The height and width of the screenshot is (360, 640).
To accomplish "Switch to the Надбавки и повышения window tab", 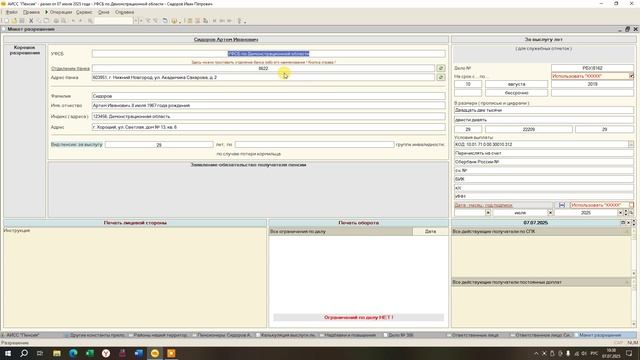I will (350, 335).
